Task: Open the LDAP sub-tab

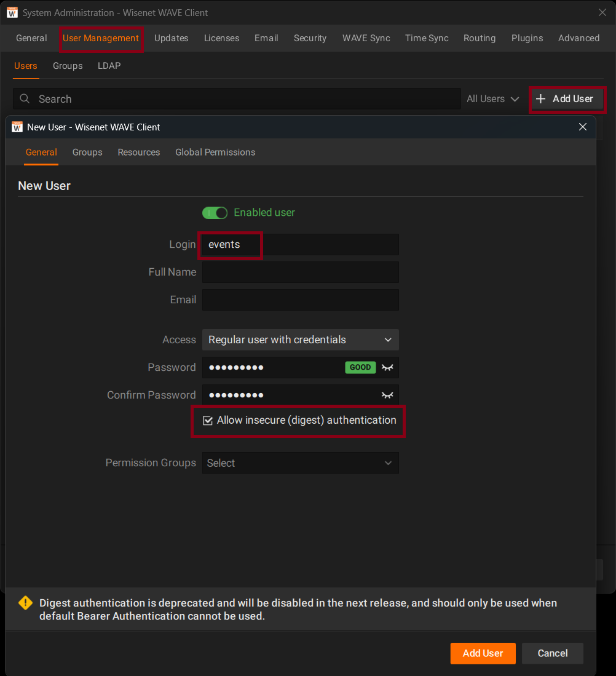Action: (109, 66)
